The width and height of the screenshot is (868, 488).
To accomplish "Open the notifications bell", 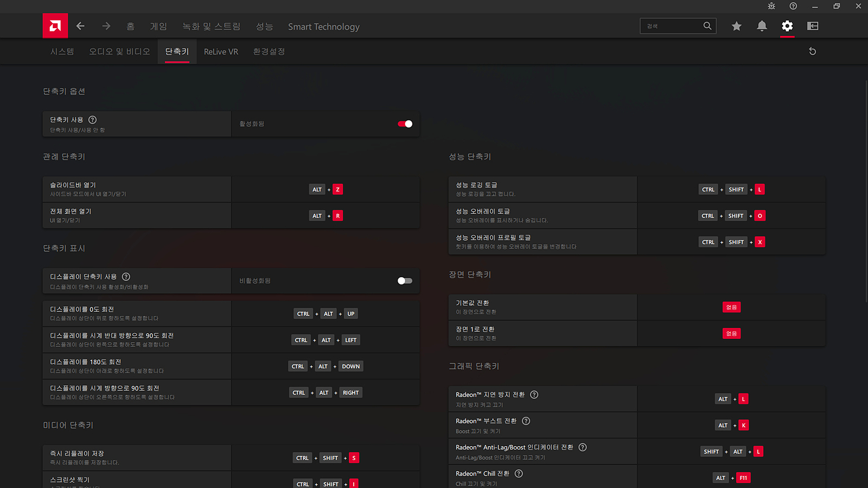I will [x=762, y=26].
